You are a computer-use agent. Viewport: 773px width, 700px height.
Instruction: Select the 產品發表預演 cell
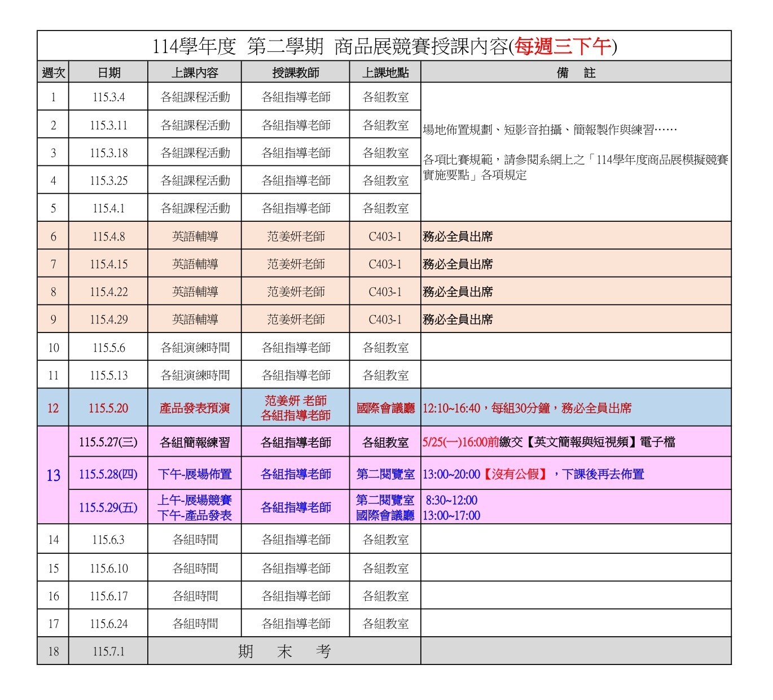(195, 408)
